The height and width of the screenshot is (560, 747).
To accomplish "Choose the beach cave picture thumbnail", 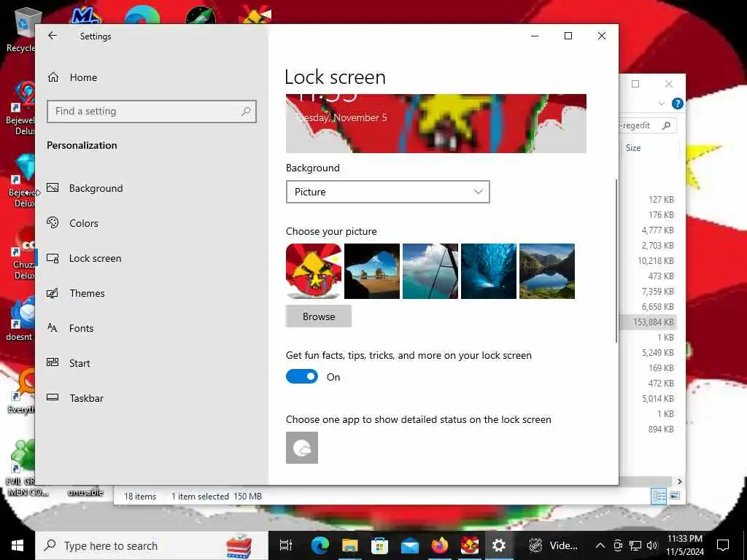I will pos(372,271).
